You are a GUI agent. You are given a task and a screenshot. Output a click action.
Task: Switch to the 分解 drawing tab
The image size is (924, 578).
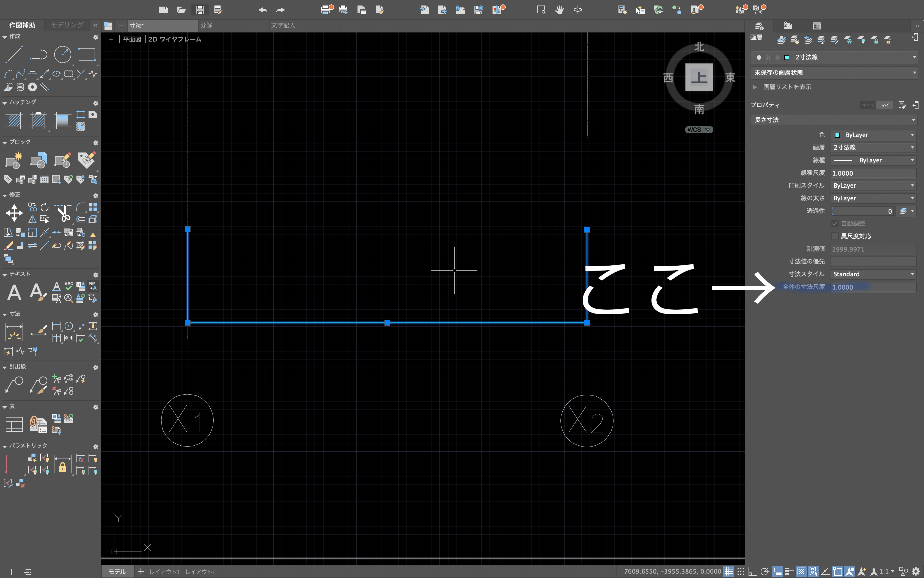pos(233,26)
